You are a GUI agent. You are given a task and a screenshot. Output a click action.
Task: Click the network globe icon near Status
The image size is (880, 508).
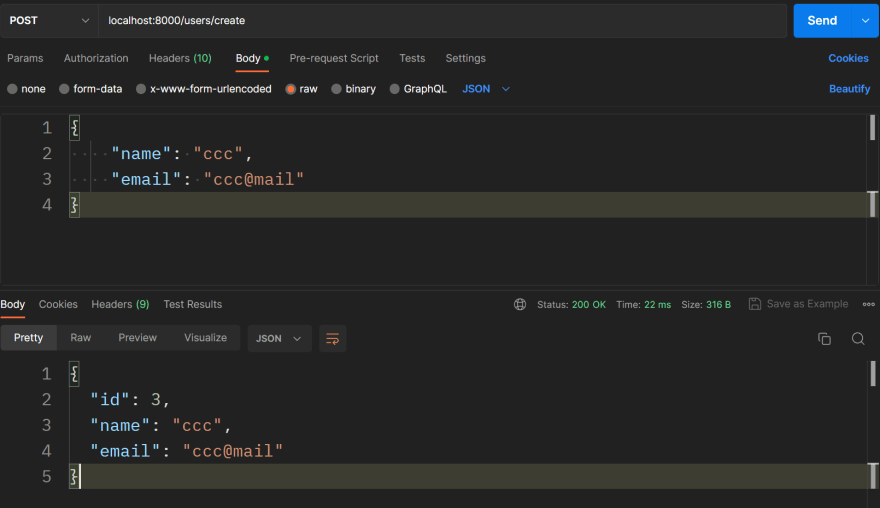pos(520,304)
